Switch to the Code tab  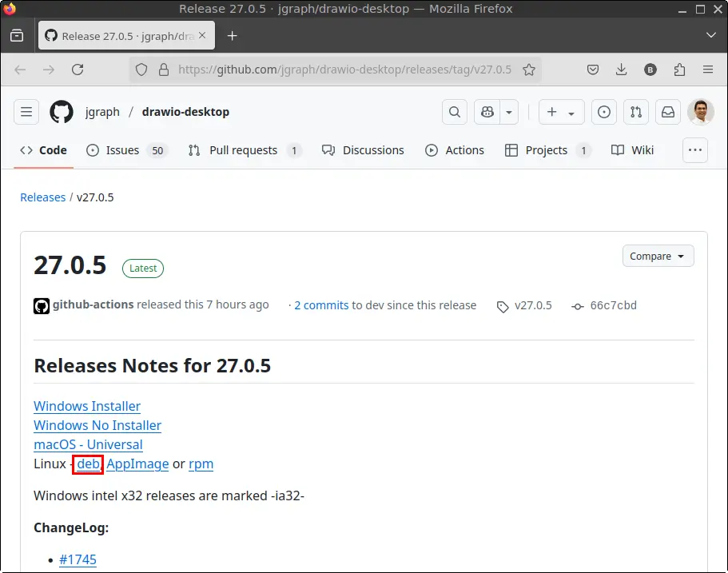pos(44,150)
